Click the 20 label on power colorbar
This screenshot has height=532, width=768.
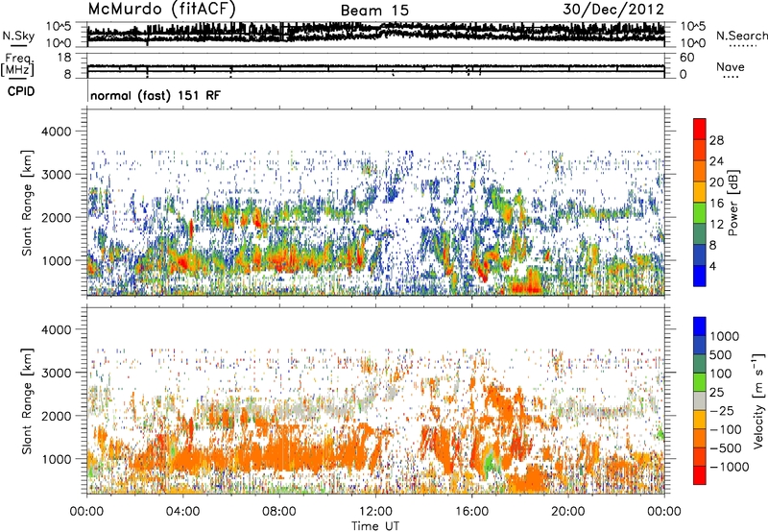click(x=716, y=182)
